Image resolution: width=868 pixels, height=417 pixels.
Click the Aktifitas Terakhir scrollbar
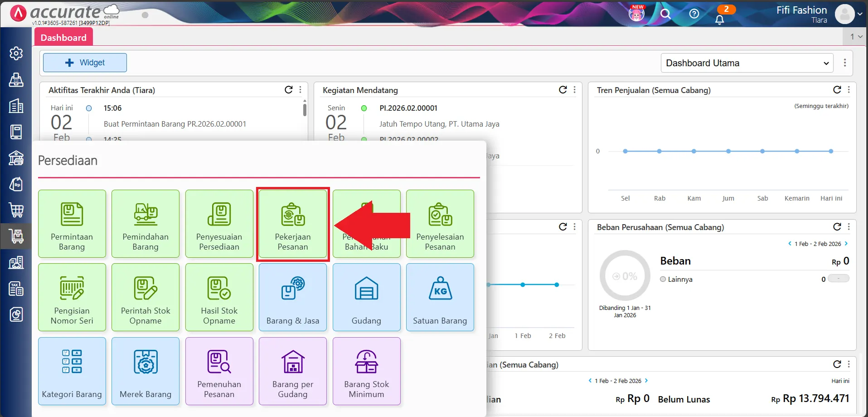305,110
